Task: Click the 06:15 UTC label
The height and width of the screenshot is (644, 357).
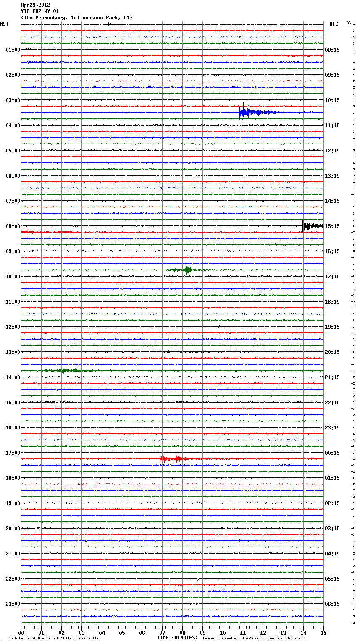Action: [332, 604]
